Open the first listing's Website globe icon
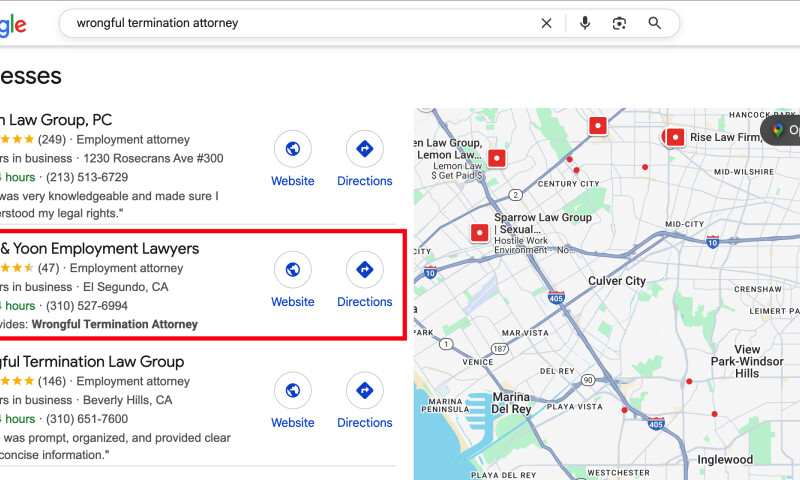 (x=292, y=149)
